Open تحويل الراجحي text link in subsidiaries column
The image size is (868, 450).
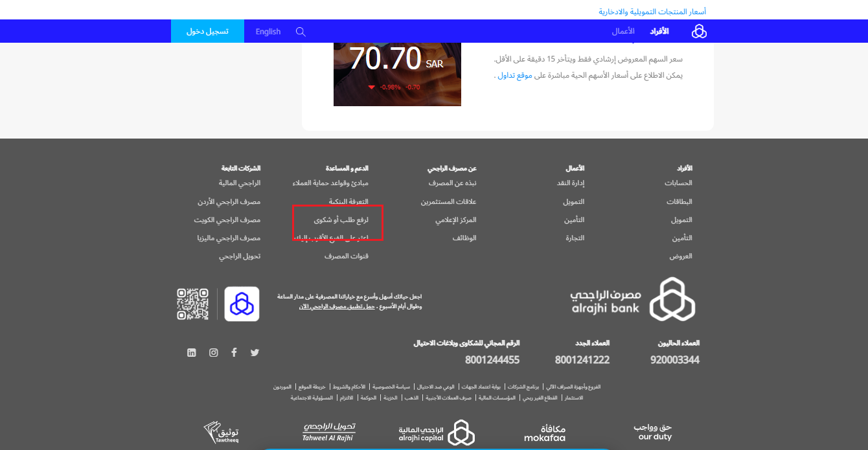(240, 256)
